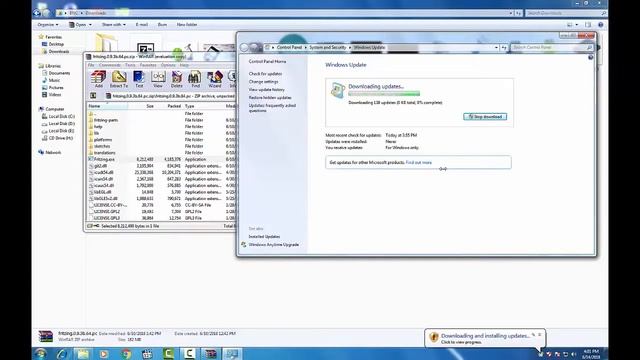Select Music library in Explorer sidebar
This screenshot has width=640, height=360.
pyautogui.click(x=51, y=80)
